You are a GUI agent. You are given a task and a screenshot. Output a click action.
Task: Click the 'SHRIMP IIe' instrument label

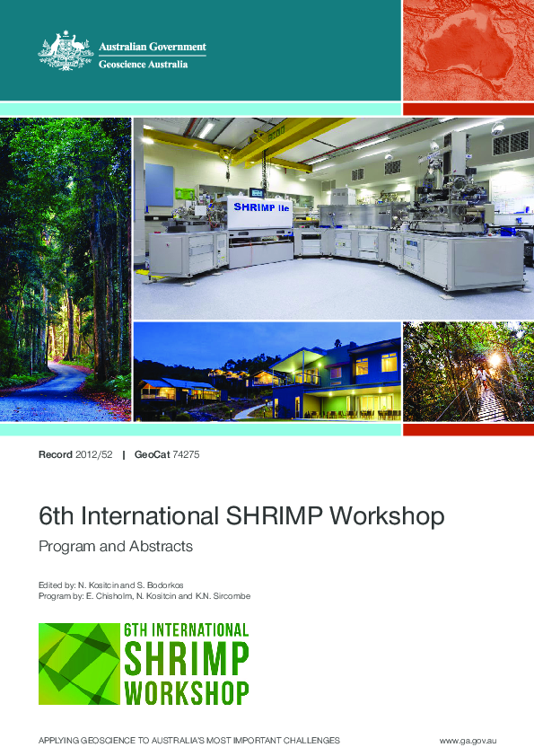coord(261,207)
